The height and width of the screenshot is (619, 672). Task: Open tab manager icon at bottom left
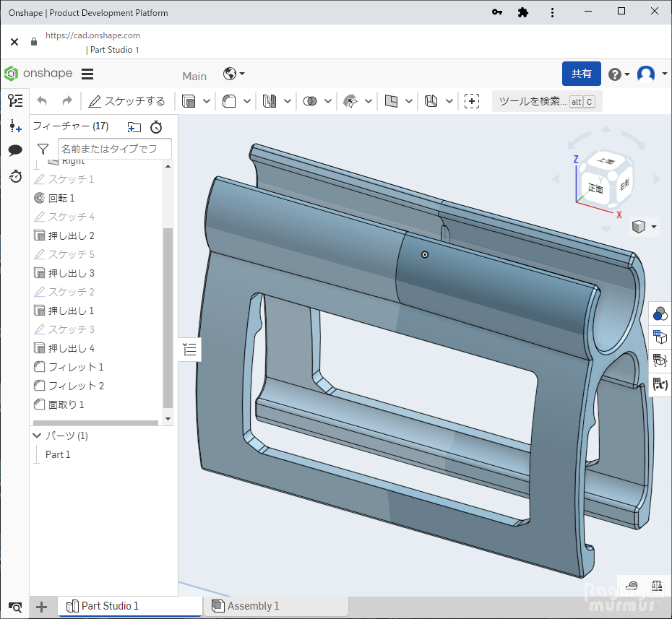[15, 607]
